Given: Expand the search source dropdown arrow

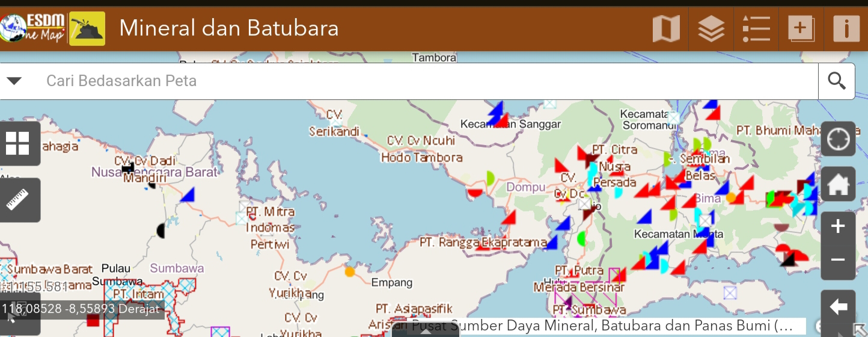Looking at the screenshot, I should click(14, 81).
